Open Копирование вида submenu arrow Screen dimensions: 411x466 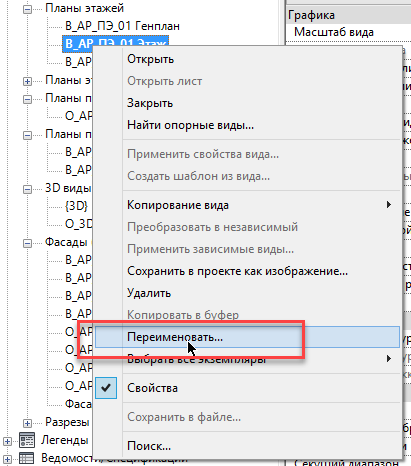389,205
